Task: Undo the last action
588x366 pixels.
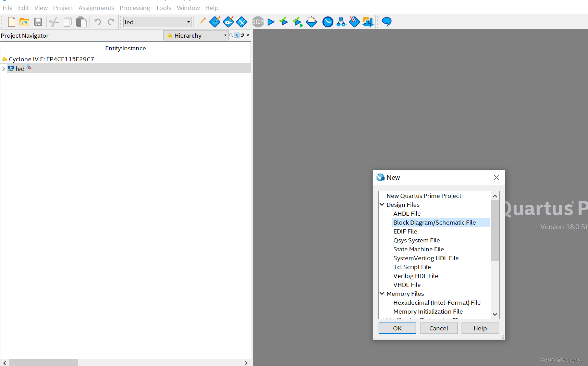Action: [x=98, y=22]
